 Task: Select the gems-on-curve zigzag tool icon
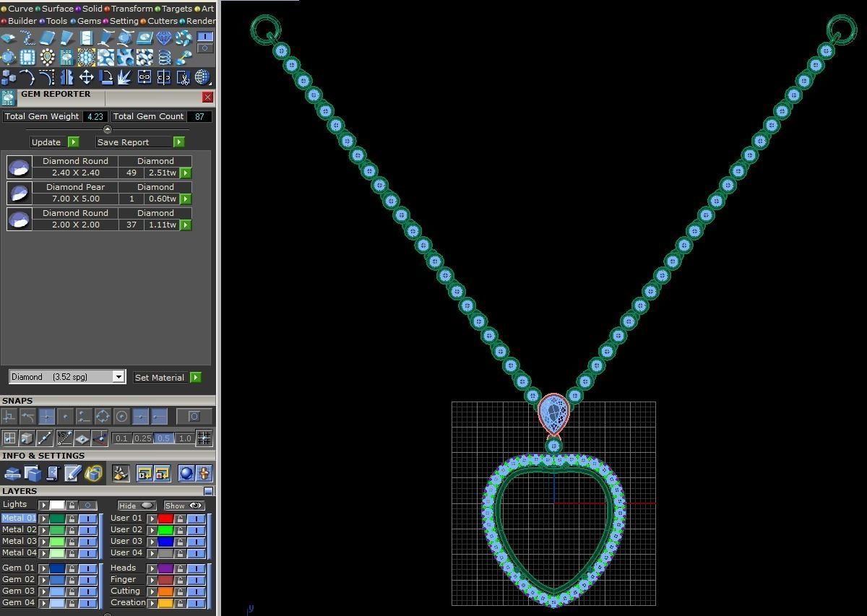pos(27,38)
